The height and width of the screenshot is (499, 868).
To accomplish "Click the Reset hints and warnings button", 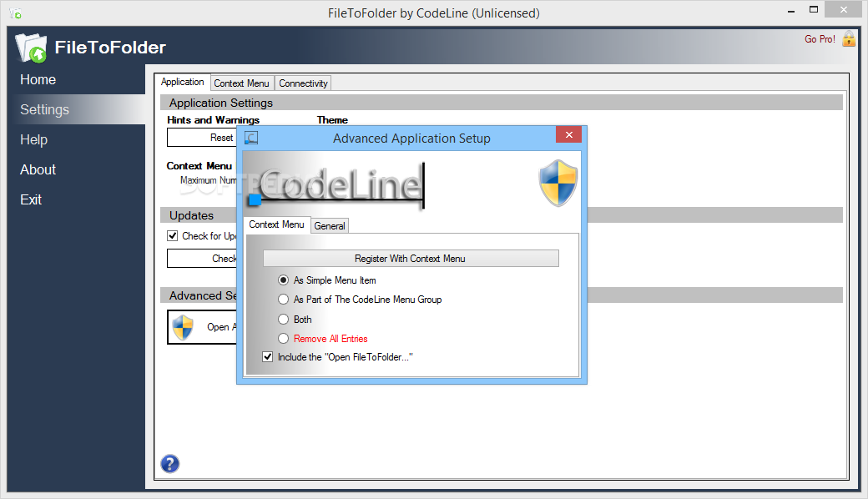I will 202,138.
